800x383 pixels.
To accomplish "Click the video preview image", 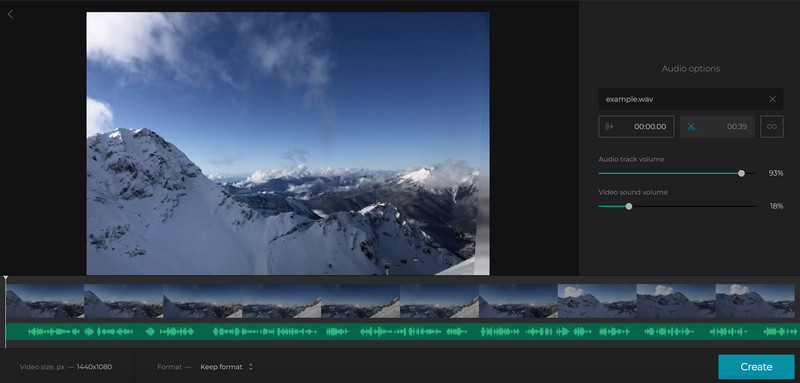I will (x=288, y=143).
